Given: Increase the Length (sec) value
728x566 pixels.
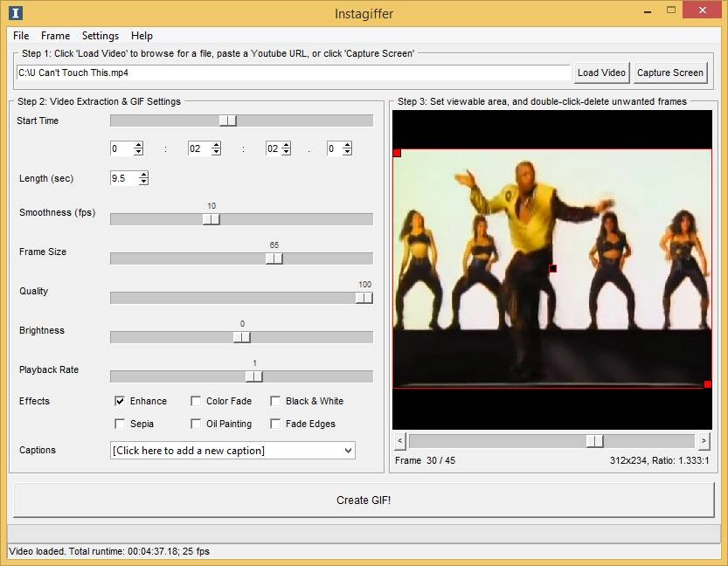Looking at the screenshot, I should [x=143, y=175].
